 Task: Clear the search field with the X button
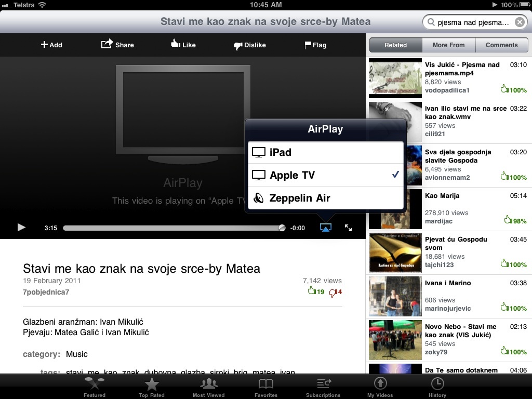[520, 22]
